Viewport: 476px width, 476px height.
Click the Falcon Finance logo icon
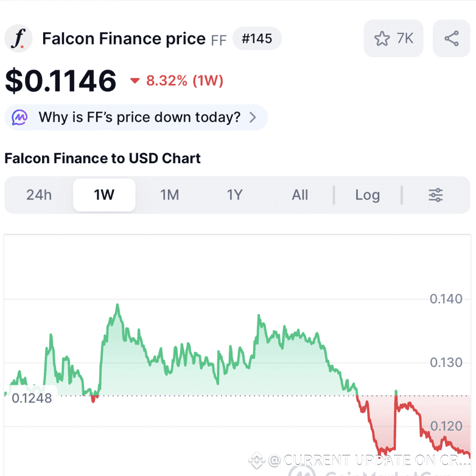18,39
